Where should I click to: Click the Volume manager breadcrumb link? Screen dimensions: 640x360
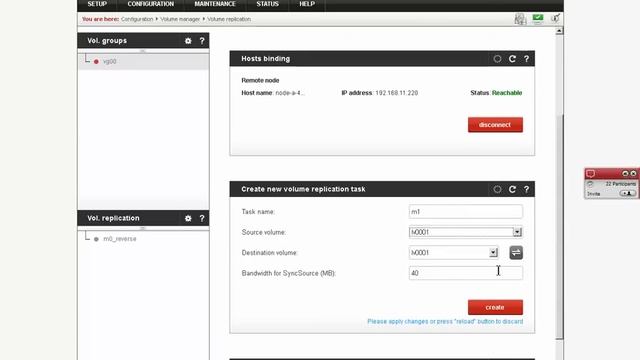point(180,19)
